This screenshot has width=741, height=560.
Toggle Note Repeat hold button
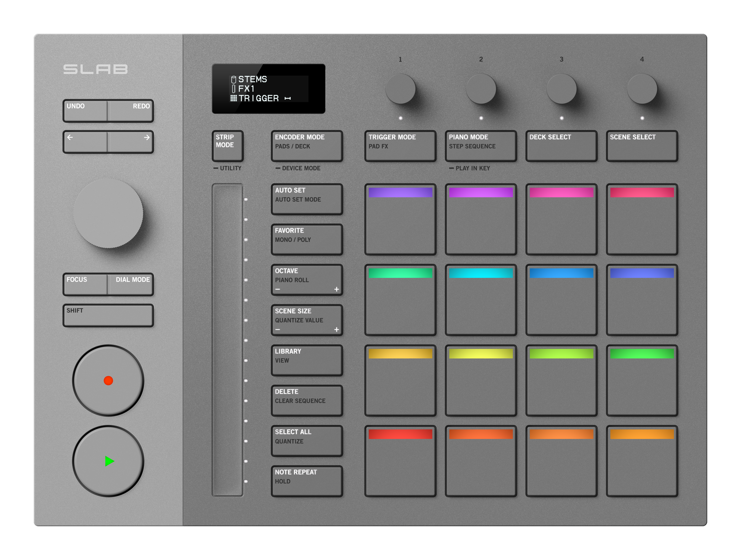tap(306, 481)
